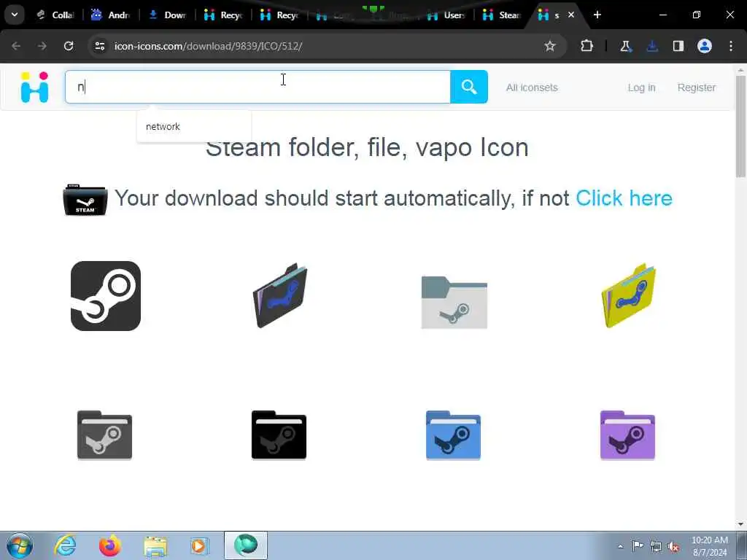Open the flat black Steam folder icon
The width and height of the screenshot is (747, 560).
(x=279, y=435)
